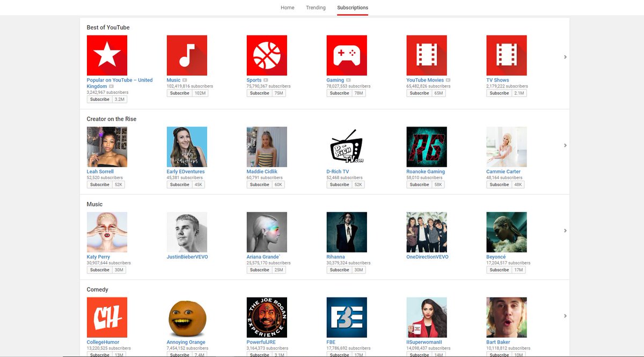Open JustinBieberVEVO channel thumbnail
This screenshot has height=357, width=644.
[187, 232]
